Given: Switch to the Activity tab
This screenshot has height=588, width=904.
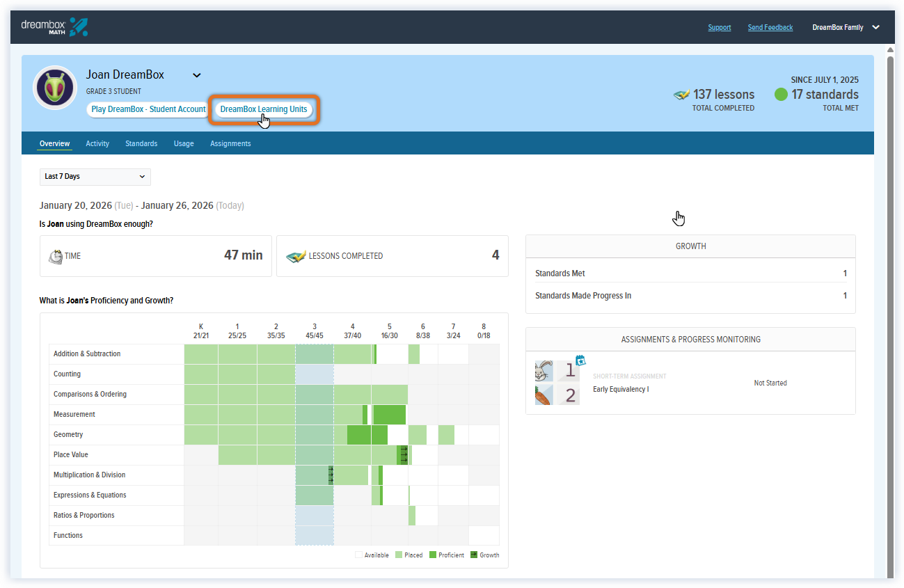Looking at the screenshot, I should click(97, 143).
